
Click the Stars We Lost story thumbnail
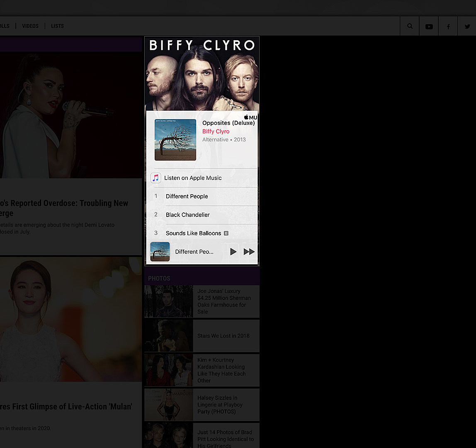[169, 336]
